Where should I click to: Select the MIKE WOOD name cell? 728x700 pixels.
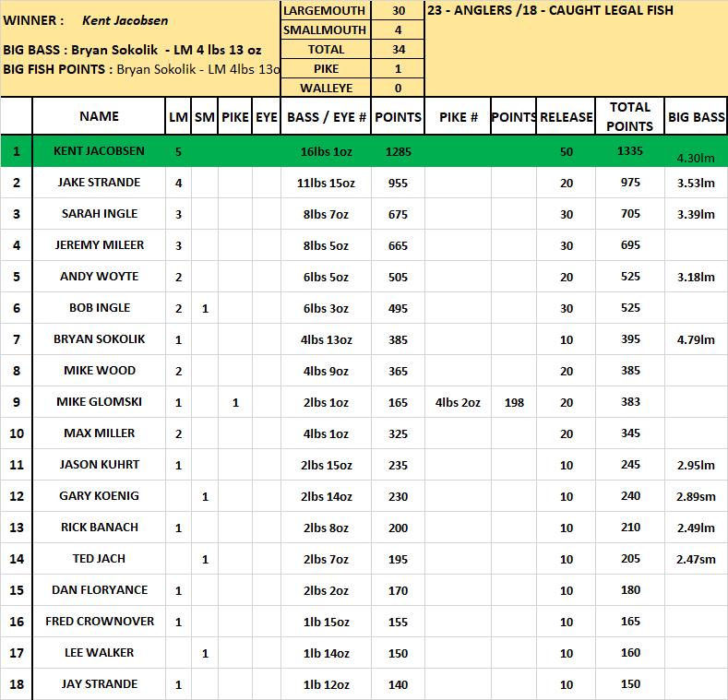tap(100, 370)
